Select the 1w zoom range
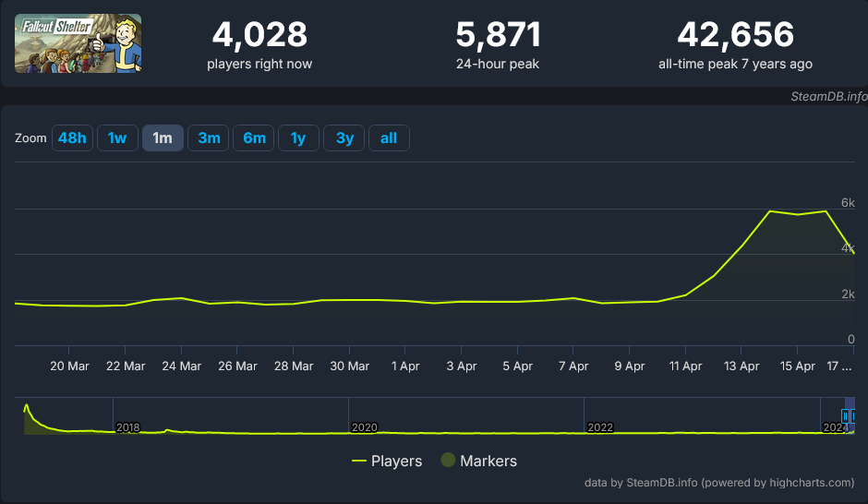The height and width of the screenshot is (504, 868). coord(117,138)
